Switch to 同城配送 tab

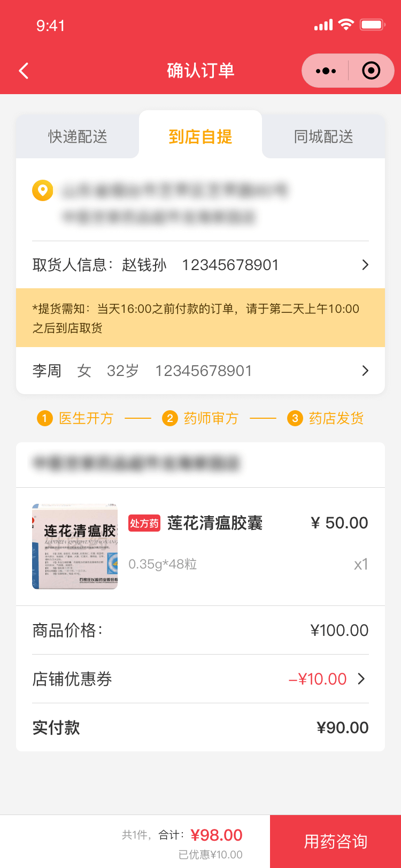(323, 137)
